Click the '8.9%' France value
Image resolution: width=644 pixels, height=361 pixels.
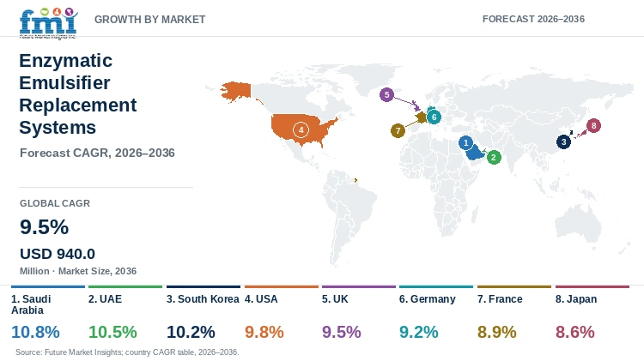point(497,332)
